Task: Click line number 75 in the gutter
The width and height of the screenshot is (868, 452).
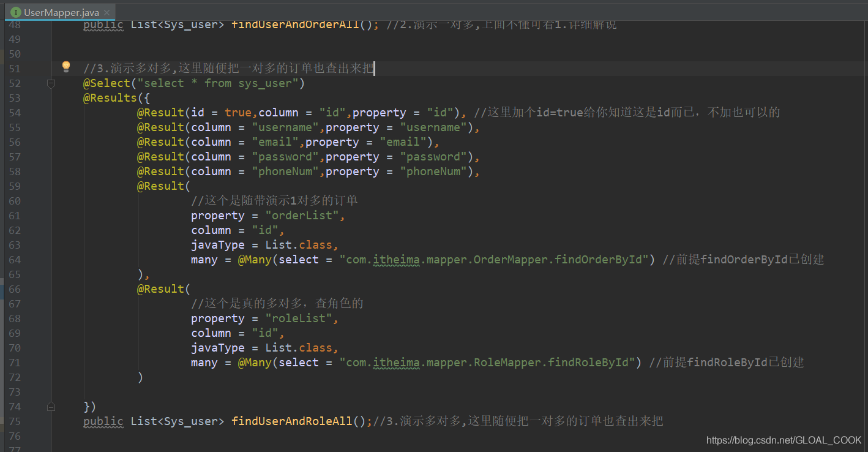Action: coord(14,421)
